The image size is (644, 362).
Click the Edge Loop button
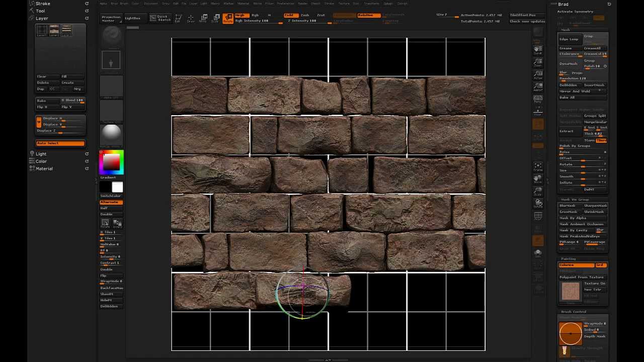(x=571, y=39)
